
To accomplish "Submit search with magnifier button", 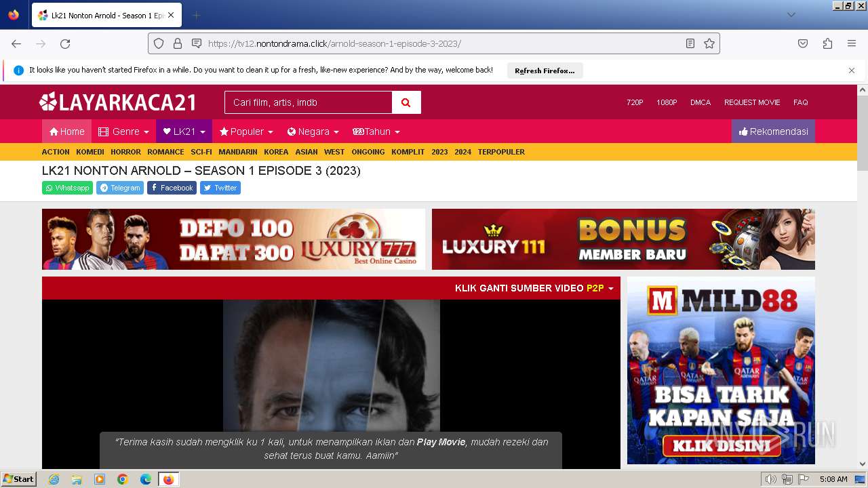I will pos(406,102).
